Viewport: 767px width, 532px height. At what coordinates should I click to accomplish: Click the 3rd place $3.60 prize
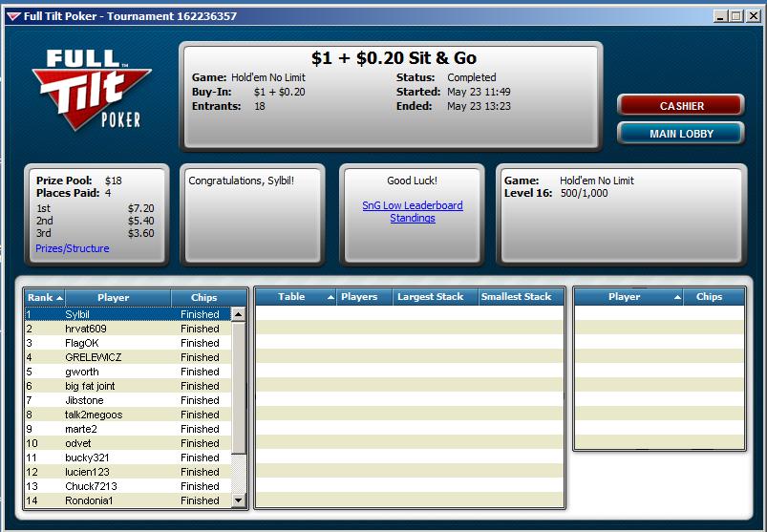(95, 233)
